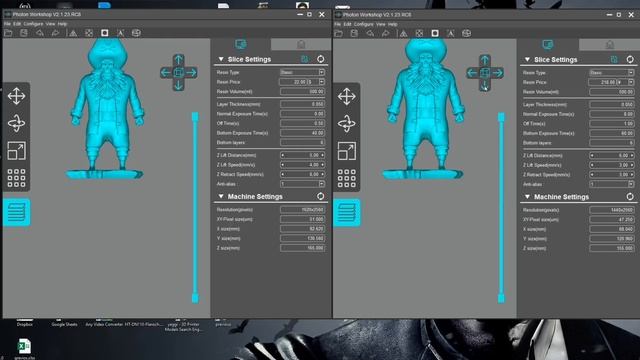Open file icon in right window toolbar
The width and height of the screenshot is (640, 360).
click(338, 33)
